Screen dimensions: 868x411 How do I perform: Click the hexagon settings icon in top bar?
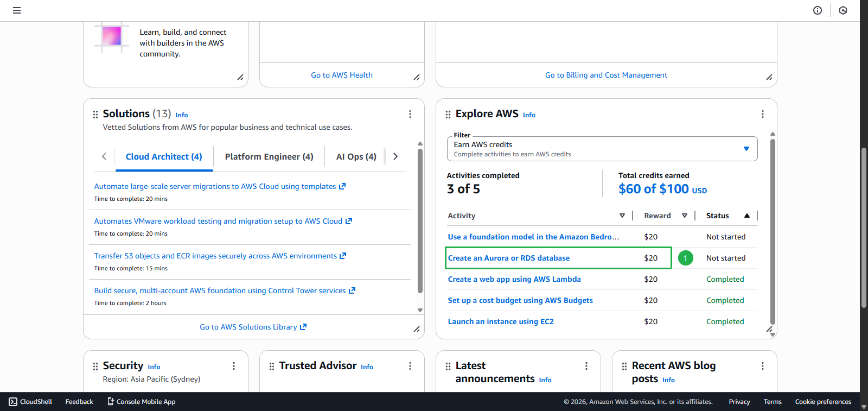[843, 10]
